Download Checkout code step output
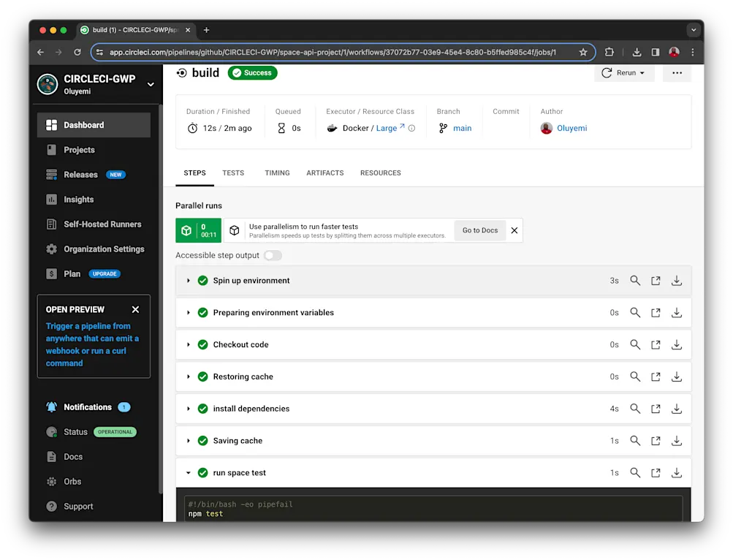Viewport: 733px width, 560px height. pos(677,344)
